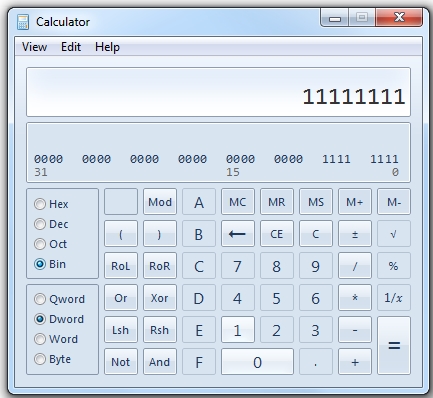Viewport: 433px width, 398px height.
Task: Click the open parenthesis button
Action: [121, 234]
